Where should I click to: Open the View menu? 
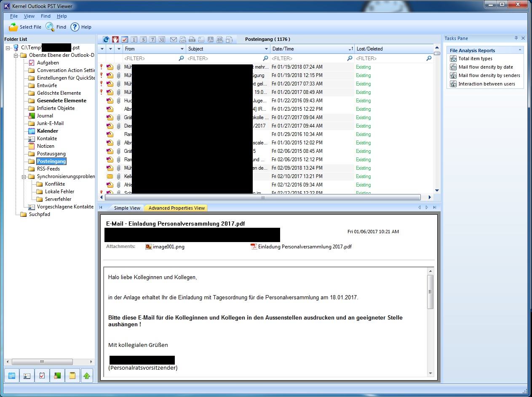pyautogui.click(x=29, y=16)
